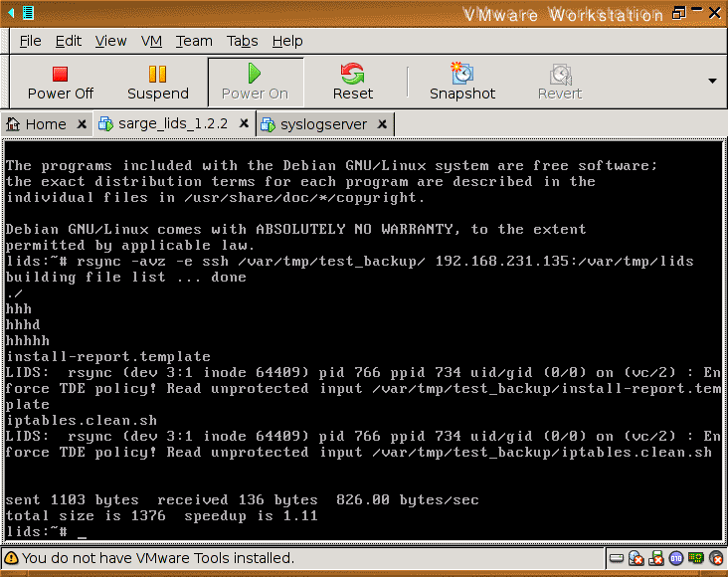Image resolution: width=728 pixels, height=577 pixels.
Task: Click the 'You do not have VMware Tools installed' message
Action: click(158, 558)
